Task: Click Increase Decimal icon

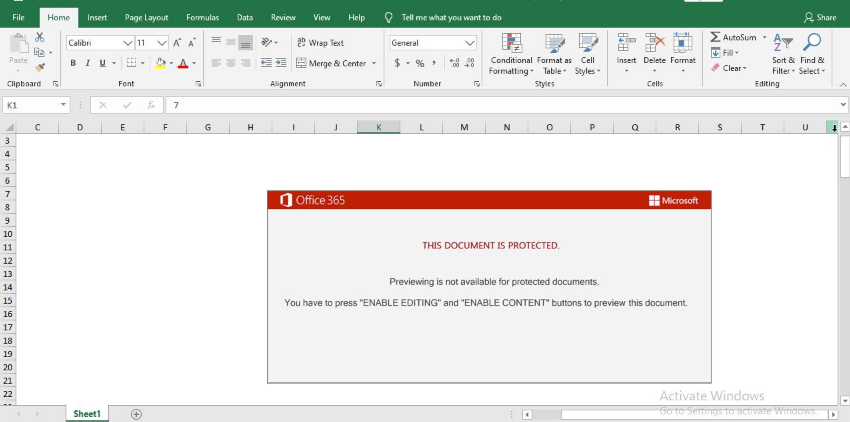Action: pos(455,63)
